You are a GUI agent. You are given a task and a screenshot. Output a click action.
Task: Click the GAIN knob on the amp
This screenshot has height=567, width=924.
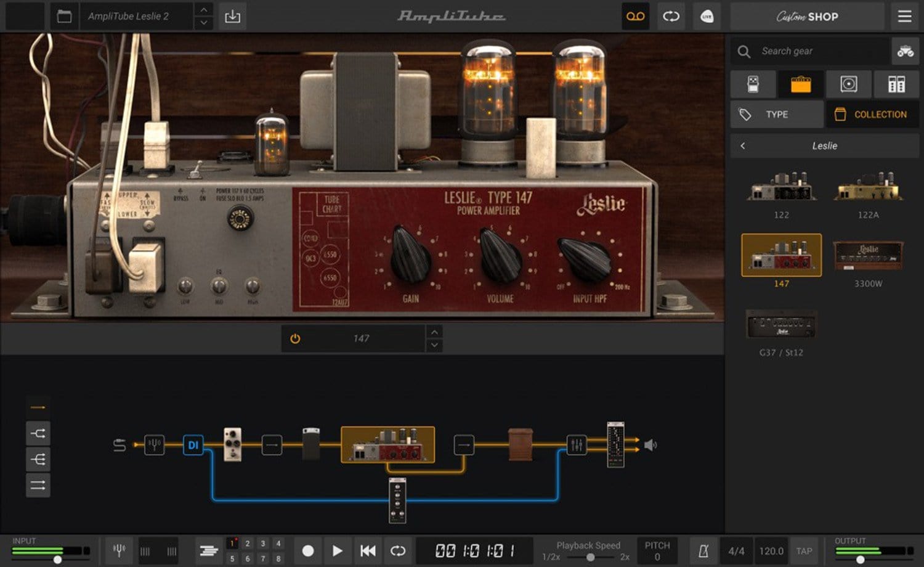(411, 255)
